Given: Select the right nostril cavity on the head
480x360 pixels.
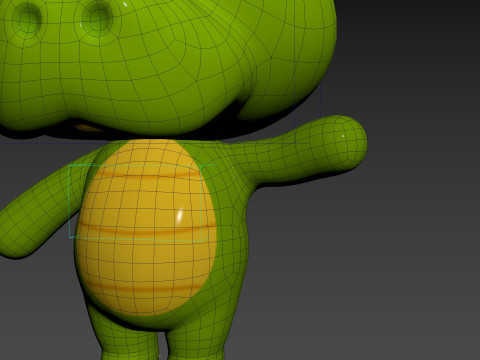Looking at the screenshot, I should [98, 17].
